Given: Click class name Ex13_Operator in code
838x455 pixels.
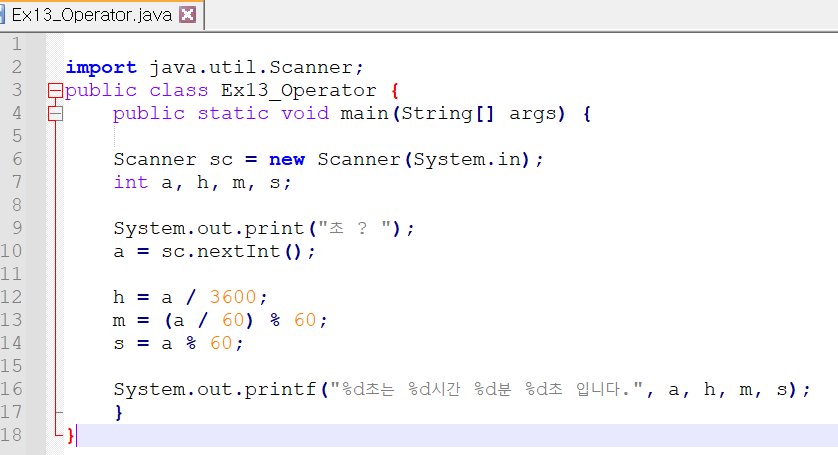Looking at the screenshot, I should pyautogui.click(x=299, y=90).
